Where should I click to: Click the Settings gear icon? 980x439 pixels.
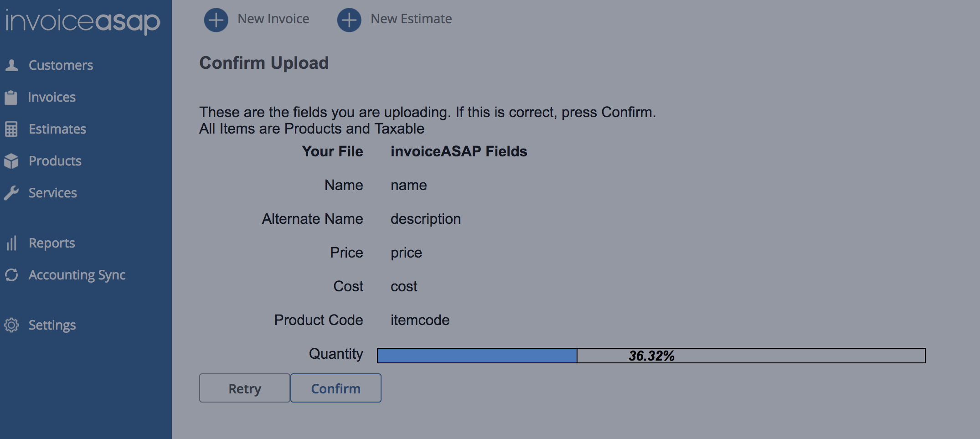[11, 325]
